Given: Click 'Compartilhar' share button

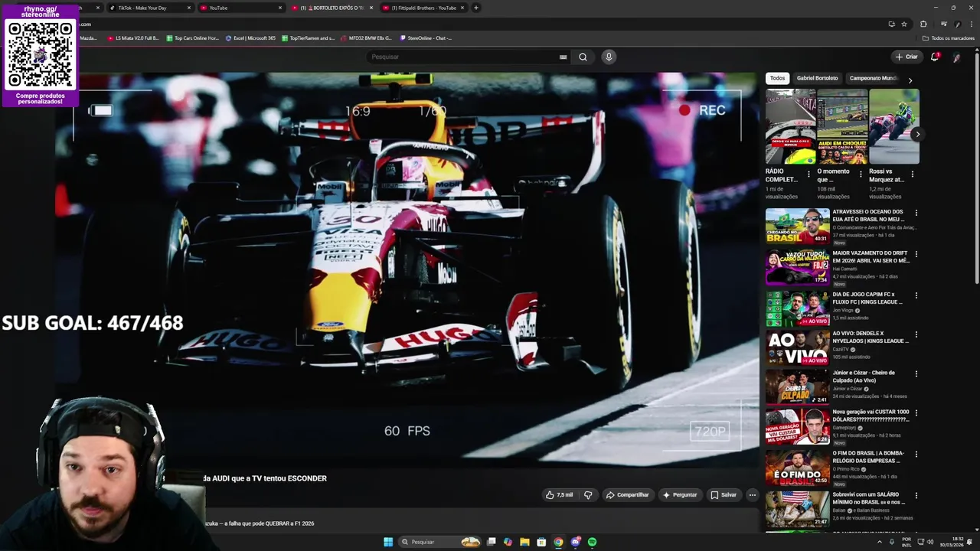Looking at the screenshot, I should click(x=627, y=495).
